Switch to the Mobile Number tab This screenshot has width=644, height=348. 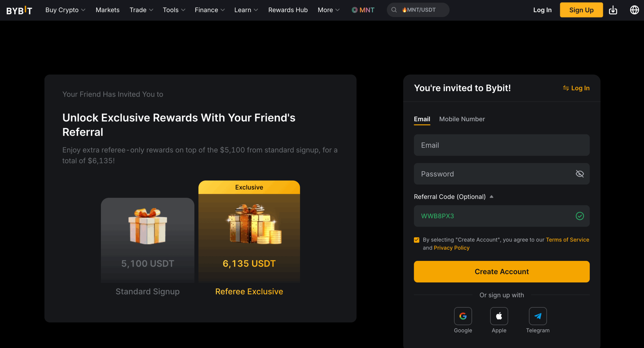coord(462,119)
